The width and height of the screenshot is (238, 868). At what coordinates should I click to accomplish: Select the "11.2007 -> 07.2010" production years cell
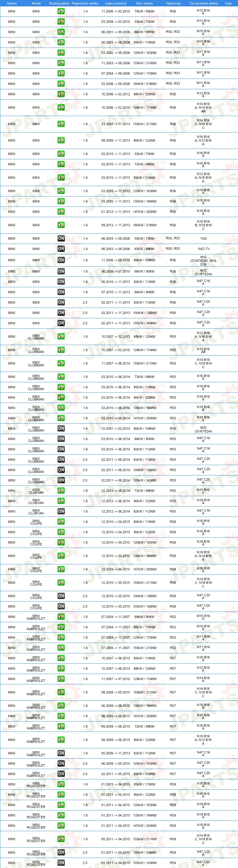pos(115,679)
